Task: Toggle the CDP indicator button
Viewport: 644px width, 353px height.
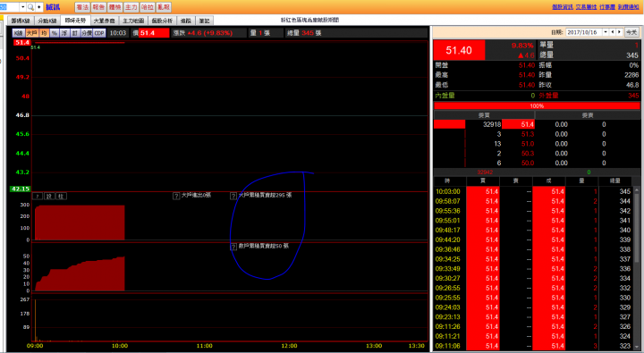Action: coord(99,33)
